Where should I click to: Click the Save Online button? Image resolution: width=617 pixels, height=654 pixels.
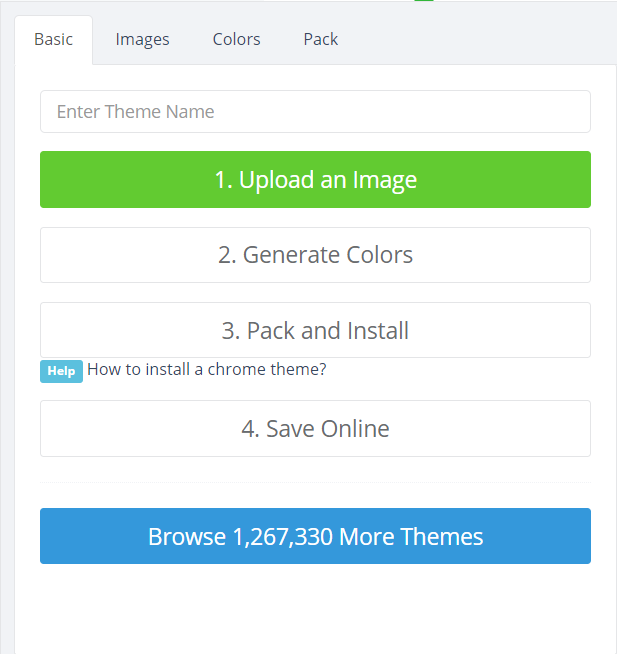315,429
